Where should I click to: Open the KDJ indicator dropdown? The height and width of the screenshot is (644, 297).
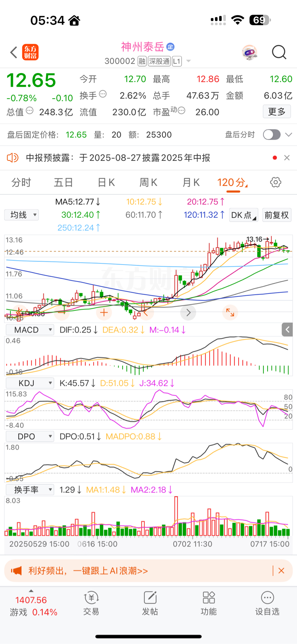point(30,383)
